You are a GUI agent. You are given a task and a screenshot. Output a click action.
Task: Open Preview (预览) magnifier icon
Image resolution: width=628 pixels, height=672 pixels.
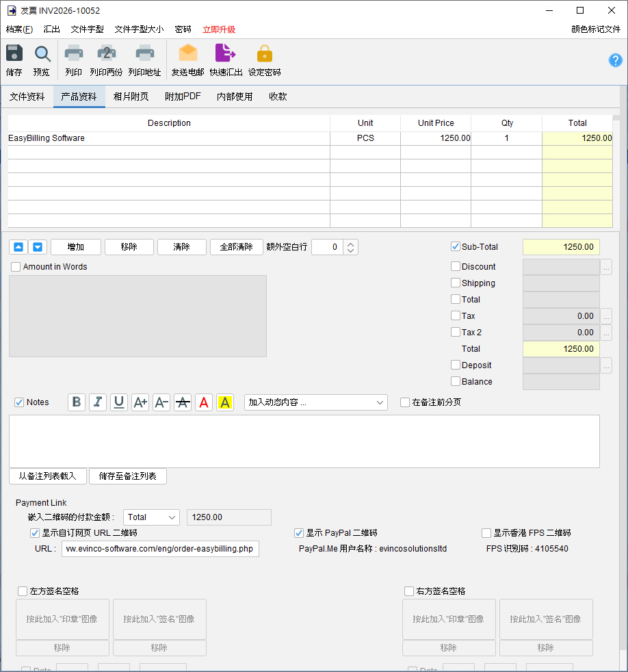[42, 54]
